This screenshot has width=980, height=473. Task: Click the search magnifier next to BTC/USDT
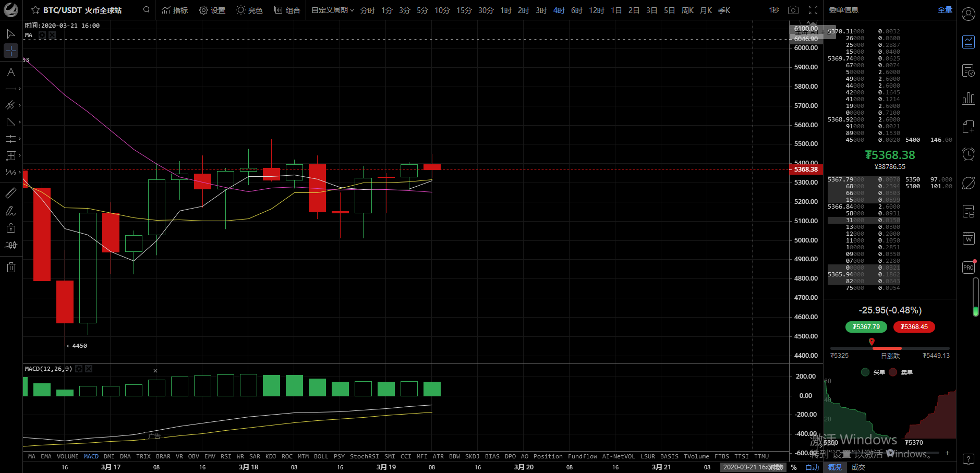147,10
